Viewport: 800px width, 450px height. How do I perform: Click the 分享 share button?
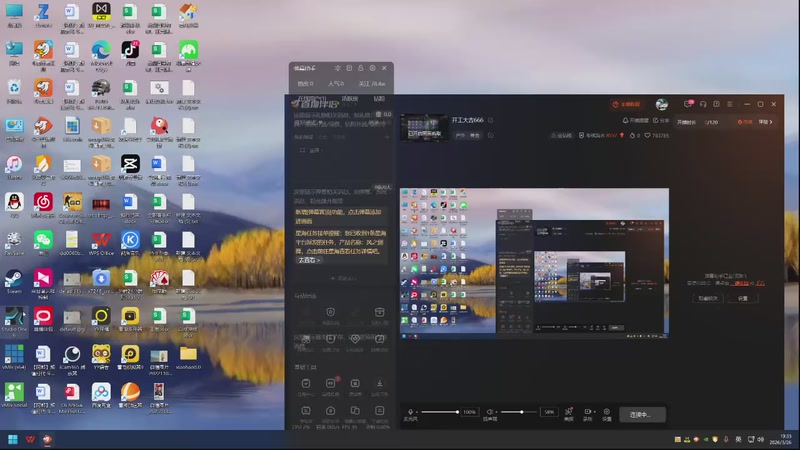pyautogui.click(x=661, y=120)
